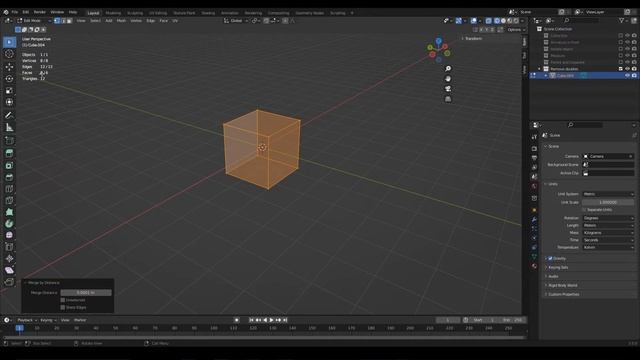Image resolution: width=640 pixels, height=360 pixels.
Task: Open the Rotation Degrees dropdown
Action: 608,218
